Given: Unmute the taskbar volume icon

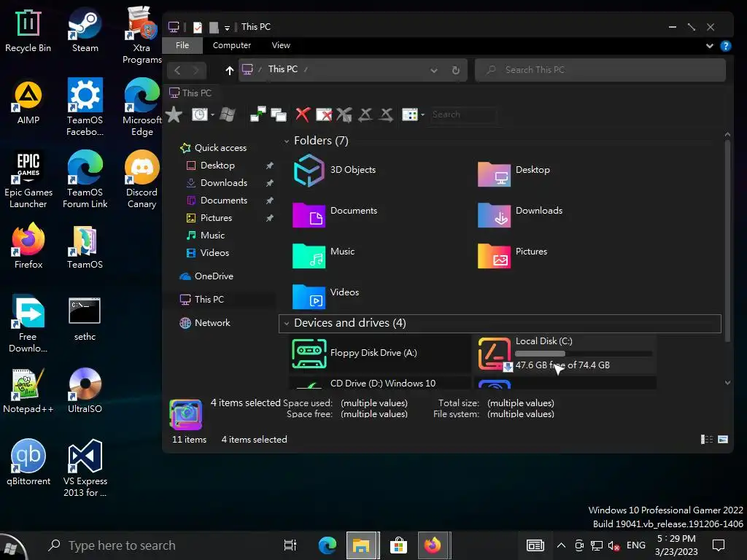Looking at the screenshot, I should coord(614,545).
